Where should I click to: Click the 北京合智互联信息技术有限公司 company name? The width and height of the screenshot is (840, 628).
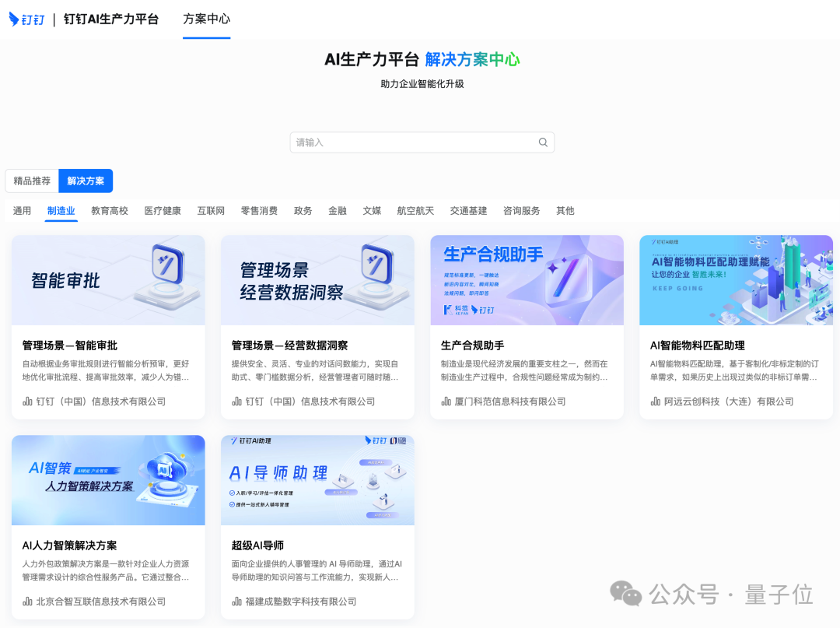pos(100,602)
